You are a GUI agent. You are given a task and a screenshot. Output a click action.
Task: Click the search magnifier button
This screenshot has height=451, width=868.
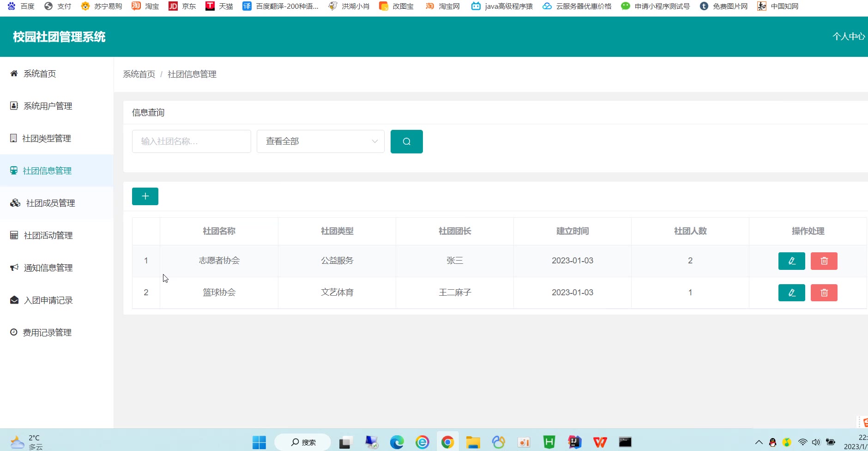(406, 141)
